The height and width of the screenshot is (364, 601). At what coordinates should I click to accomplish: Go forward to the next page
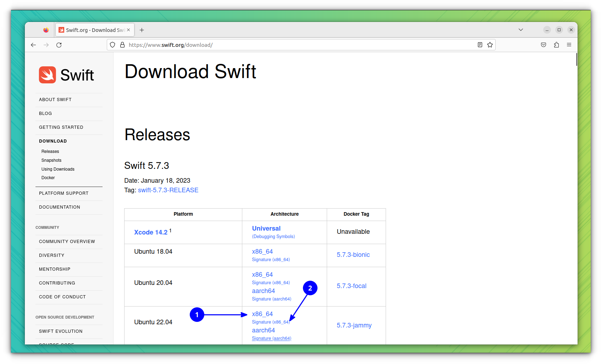point(46,45)
